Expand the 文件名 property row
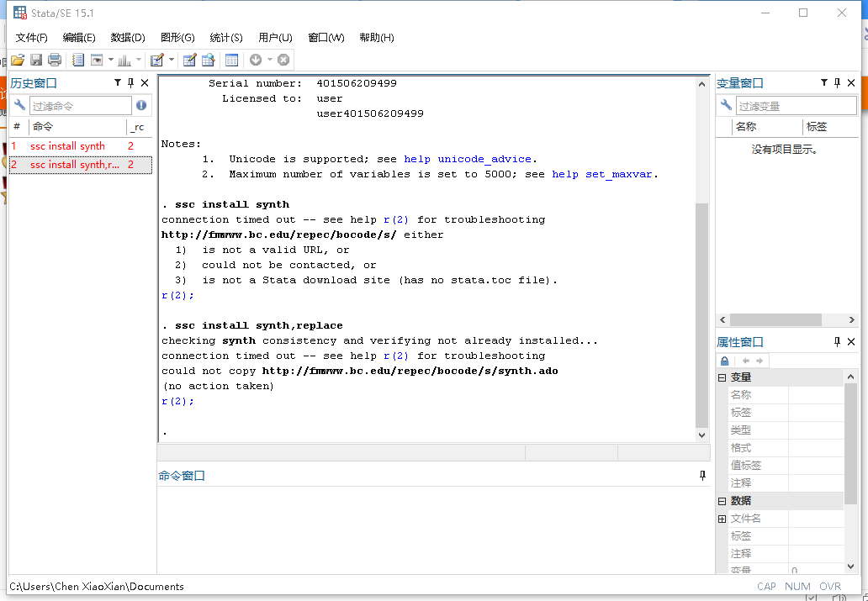 722,519
